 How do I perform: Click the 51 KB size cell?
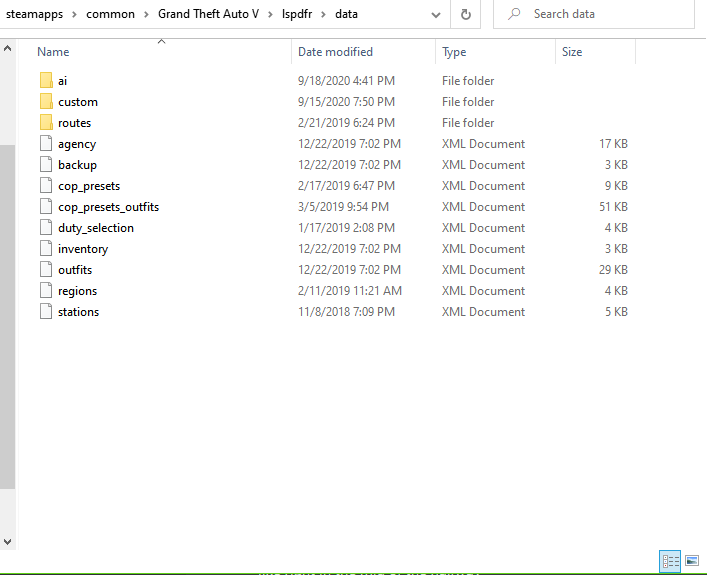pos(613,207)
